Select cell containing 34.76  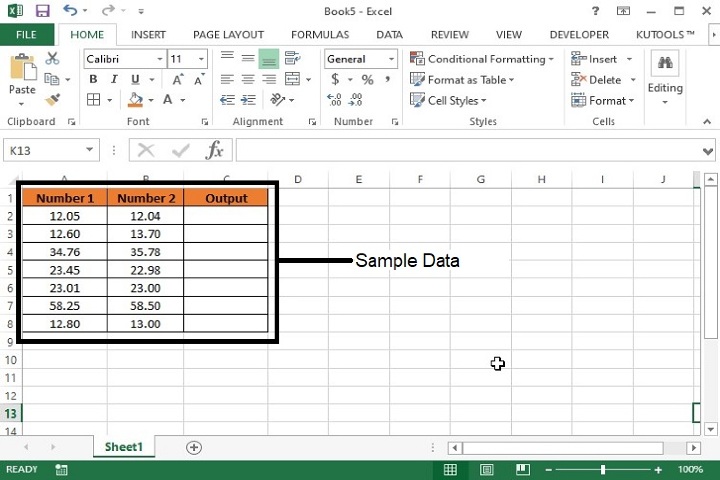click(65, 252)
